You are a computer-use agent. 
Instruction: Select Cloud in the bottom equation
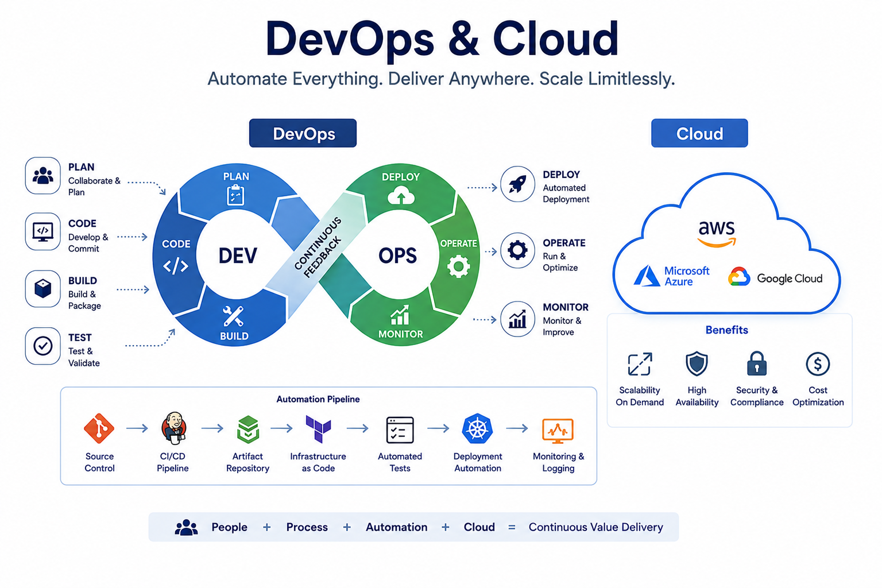tap(479, 527)
